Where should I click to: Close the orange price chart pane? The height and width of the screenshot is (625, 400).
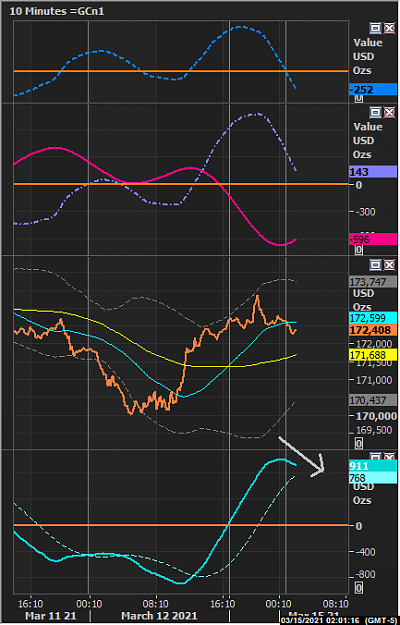[389, 264]
